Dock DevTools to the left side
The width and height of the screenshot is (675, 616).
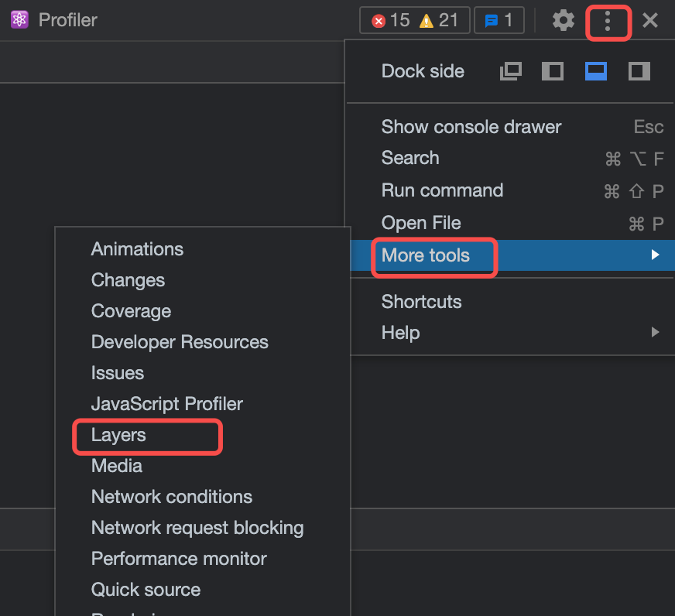tap(553, 71)
